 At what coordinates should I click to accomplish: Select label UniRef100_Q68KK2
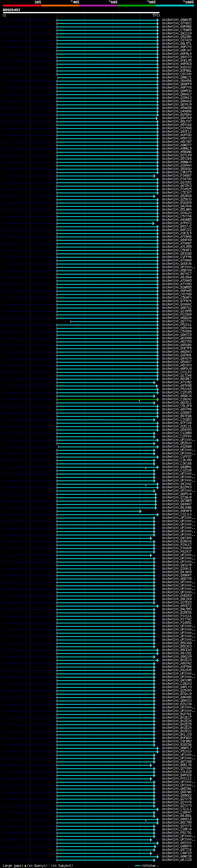click(x=177, y=795)
